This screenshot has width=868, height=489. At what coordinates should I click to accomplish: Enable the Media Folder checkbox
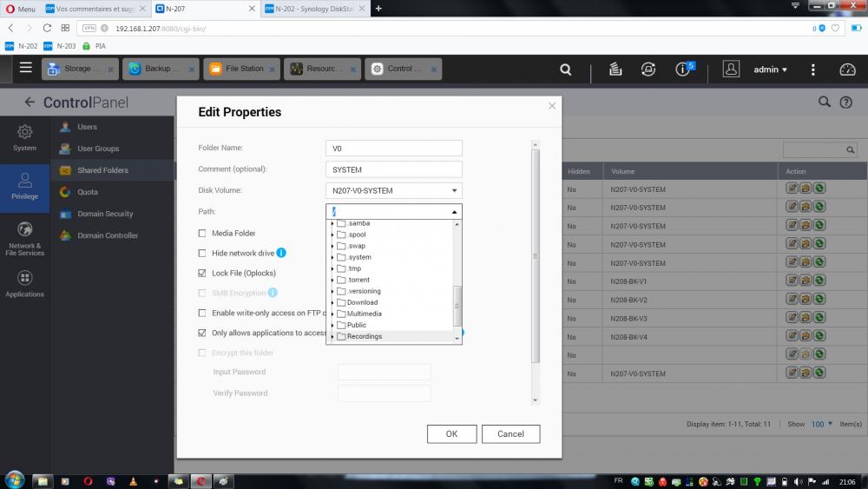pos(202,233)
